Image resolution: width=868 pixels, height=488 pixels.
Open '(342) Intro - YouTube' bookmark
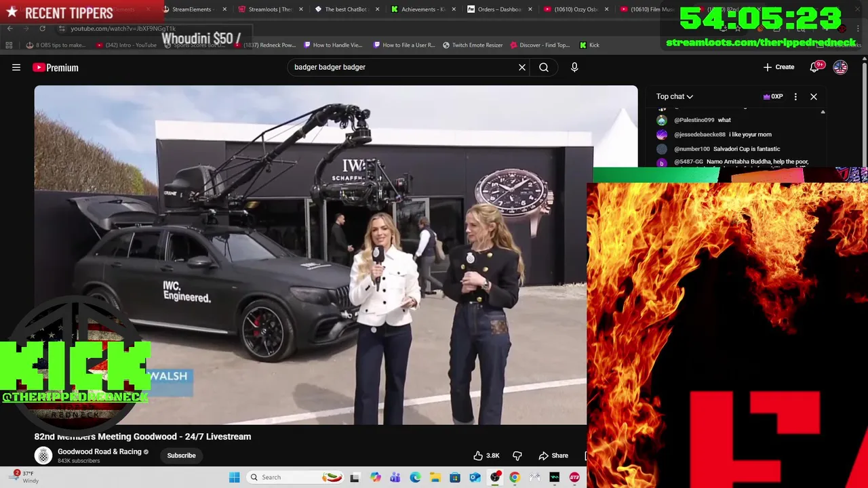click(x=127, y=45)
